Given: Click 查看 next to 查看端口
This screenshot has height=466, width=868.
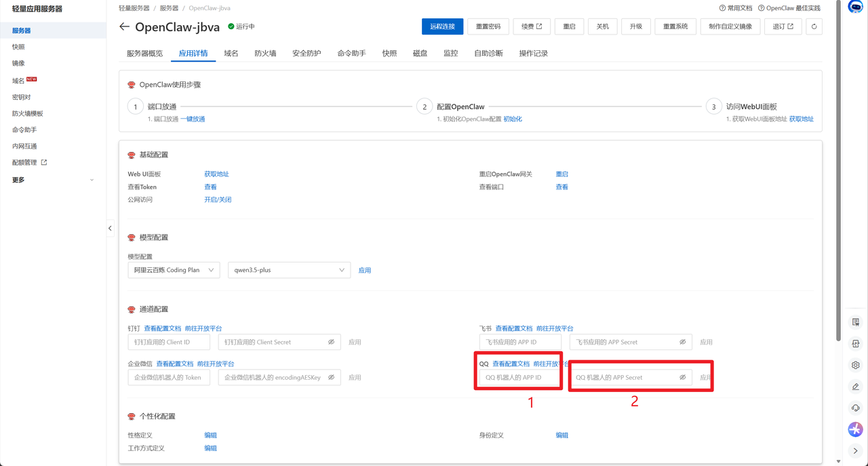Looking at the screenshot, I should [x=562, y=187].
